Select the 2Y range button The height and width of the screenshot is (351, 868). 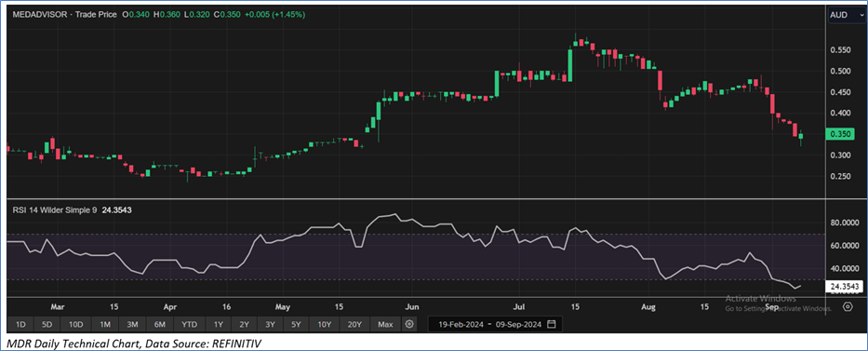244,324
